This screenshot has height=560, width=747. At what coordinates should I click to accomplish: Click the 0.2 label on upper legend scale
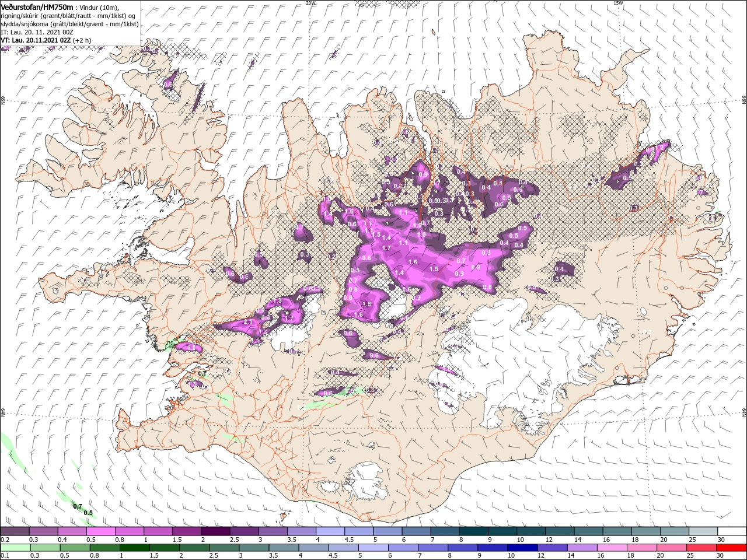click(5, 540)
